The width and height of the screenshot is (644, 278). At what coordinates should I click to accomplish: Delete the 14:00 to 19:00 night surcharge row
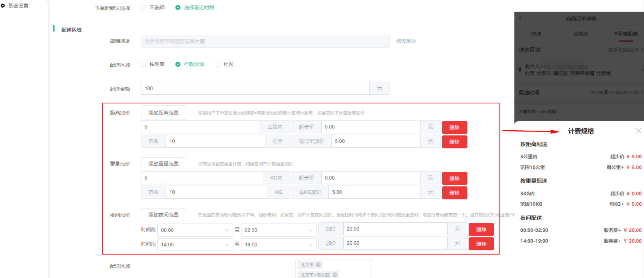tap(481, 244)
